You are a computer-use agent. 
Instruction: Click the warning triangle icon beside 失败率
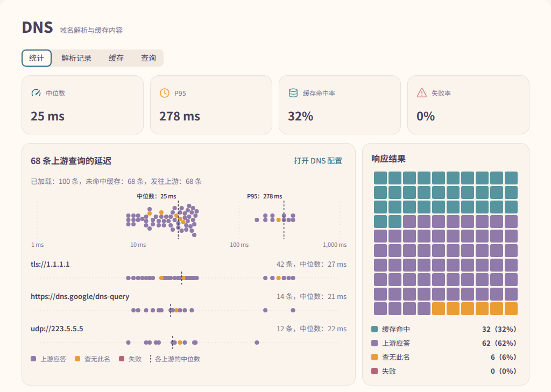coord(422,93)
